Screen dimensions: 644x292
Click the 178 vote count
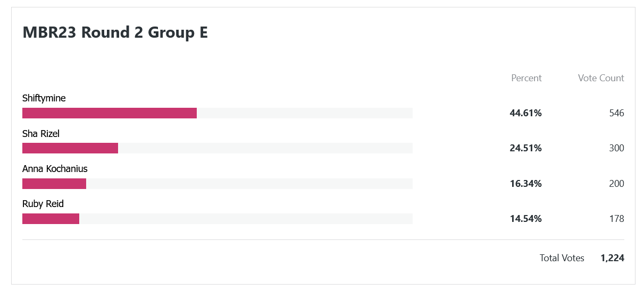pyautogui.click(x=617, y=219)
